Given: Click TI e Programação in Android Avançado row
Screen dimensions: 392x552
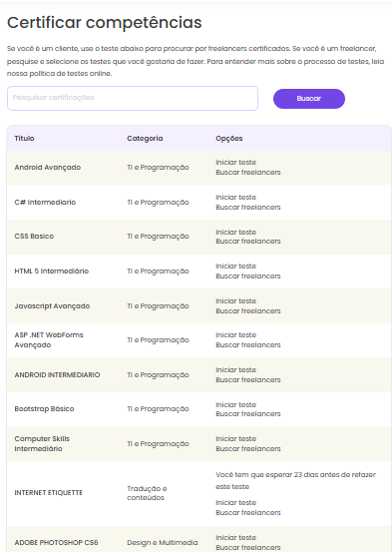Looking at the screenshot, I should coord(158,168).
